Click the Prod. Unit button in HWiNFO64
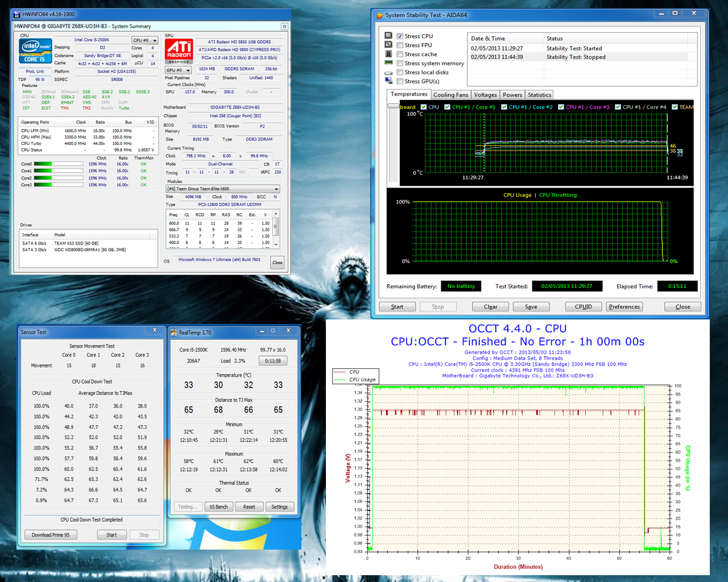Viewport: 728px width, 582px height. click(x=35, y=72)
